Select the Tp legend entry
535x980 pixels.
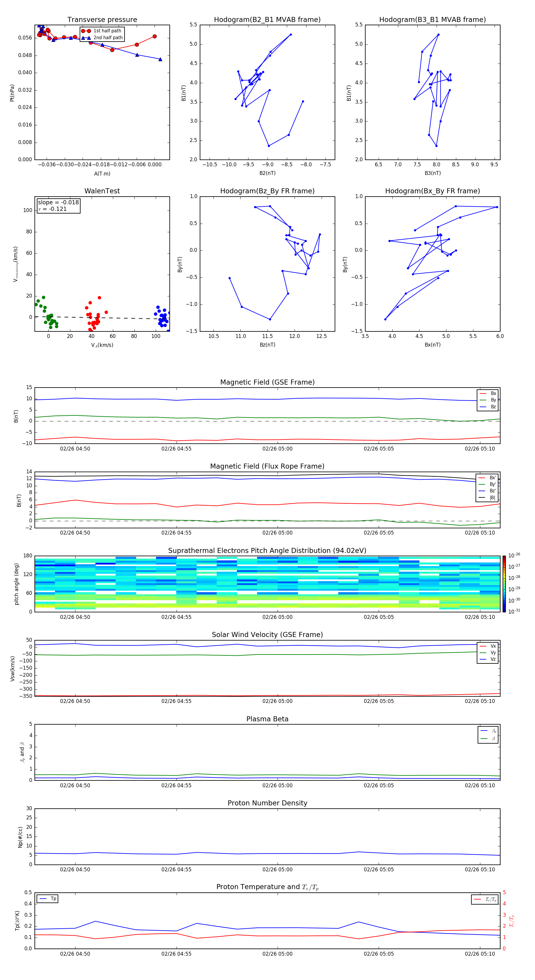click(48, 899)
